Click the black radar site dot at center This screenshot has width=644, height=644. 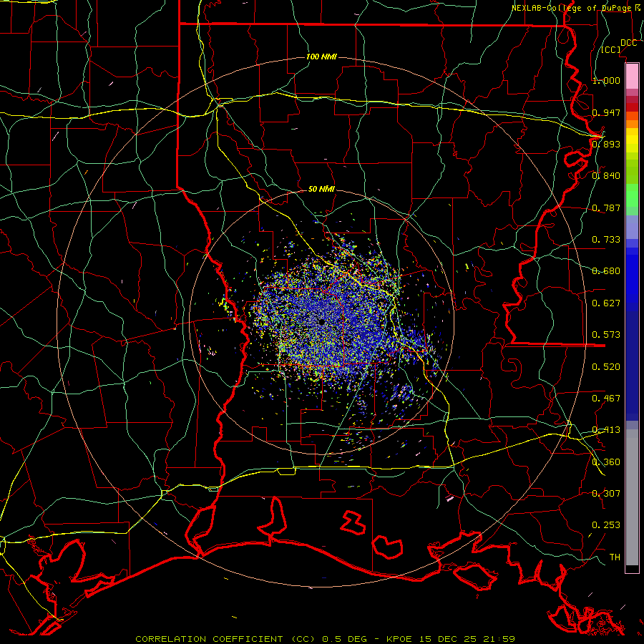(x=321, y=323)
